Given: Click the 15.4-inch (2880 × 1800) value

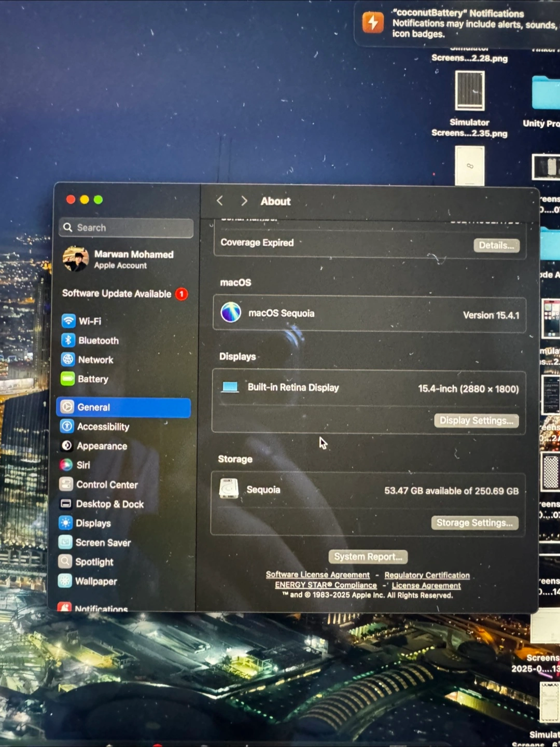Looking at the screenshot, I should coord(468,389).
